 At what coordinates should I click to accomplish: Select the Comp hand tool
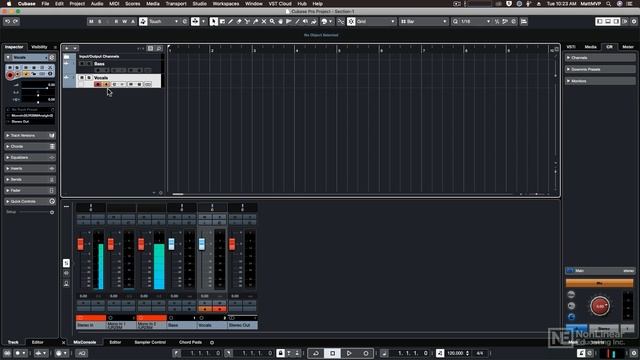click(280, 21)
